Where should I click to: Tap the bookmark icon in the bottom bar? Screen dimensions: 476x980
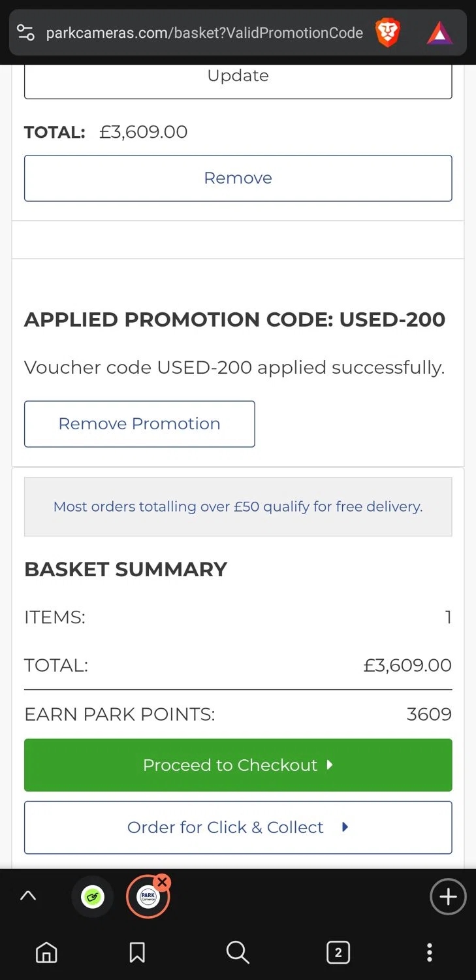[x=137, y=953]
